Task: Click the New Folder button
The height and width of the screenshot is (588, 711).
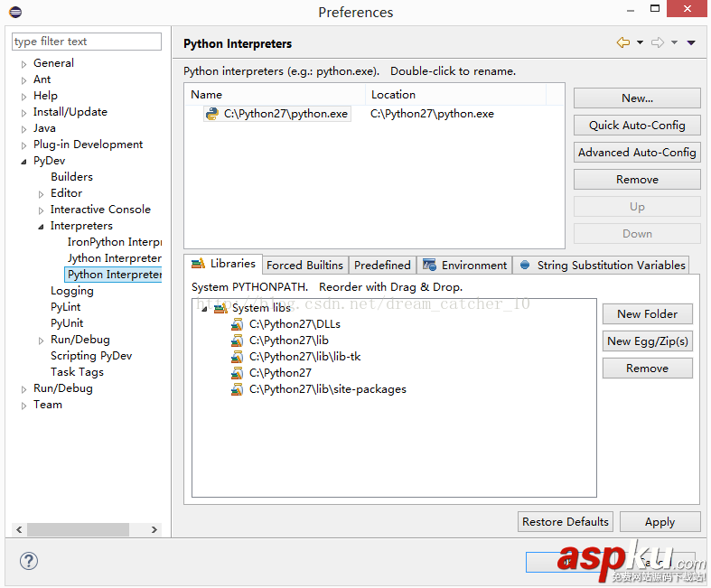Action: pos(648,314)
